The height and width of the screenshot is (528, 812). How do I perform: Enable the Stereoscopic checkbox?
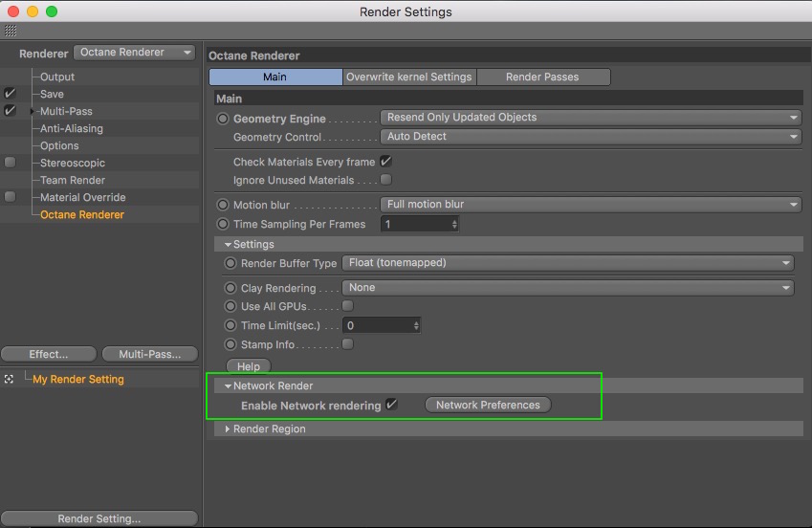10,163
